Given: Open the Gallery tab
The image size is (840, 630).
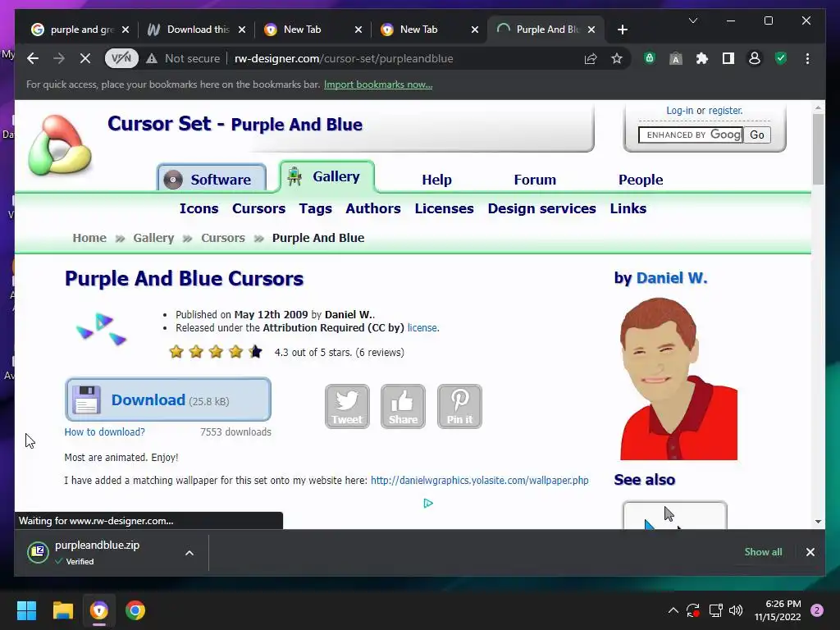Looking at the screenshot, I should pos(326,176).
